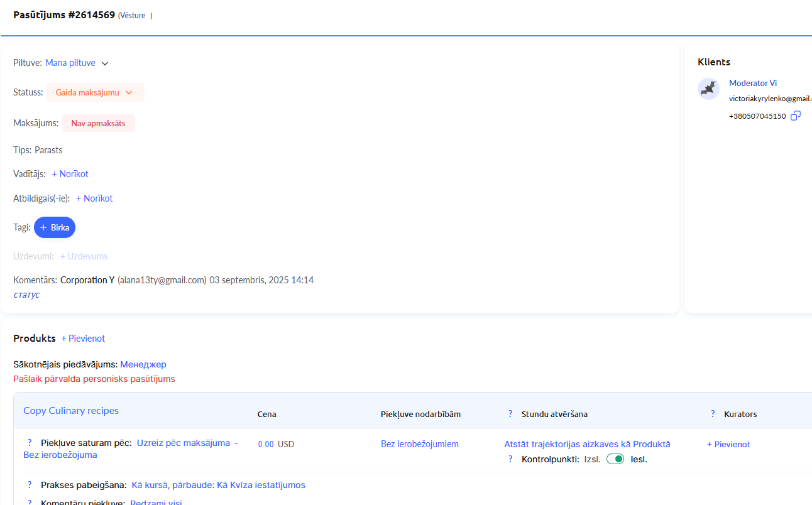Click help icon next to Kontrolpunkti
This screenshot has width=812, height=505.
[510, 459]
